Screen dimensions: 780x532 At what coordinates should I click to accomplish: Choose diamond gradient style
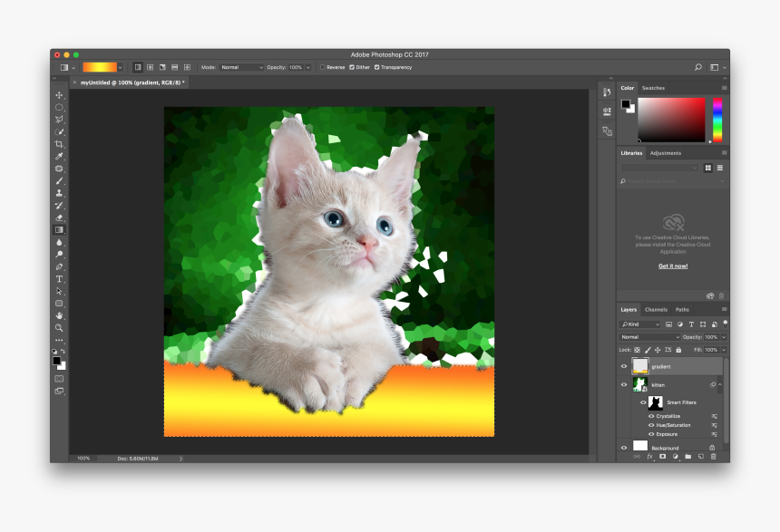point(187,67)
